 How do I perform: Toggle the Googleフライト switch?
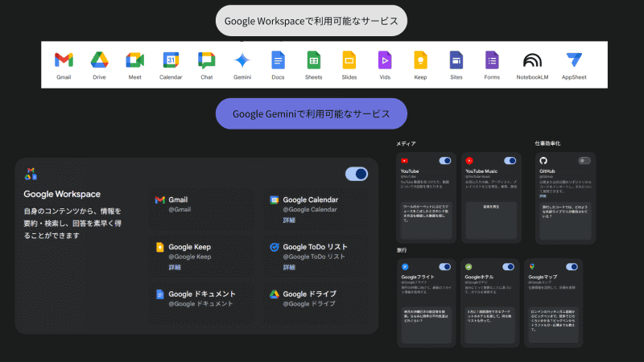click(445, 267)
